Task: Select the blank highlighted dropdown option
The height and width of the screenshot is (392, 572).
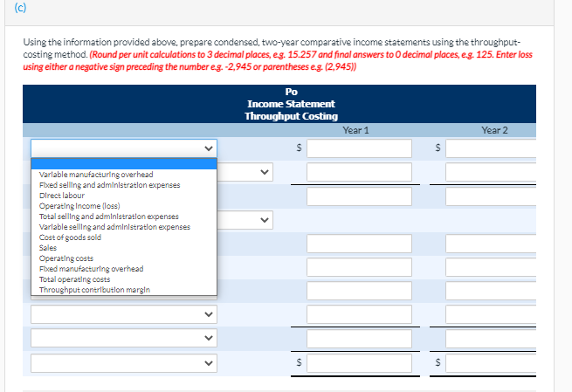Action: coord(124,164)
